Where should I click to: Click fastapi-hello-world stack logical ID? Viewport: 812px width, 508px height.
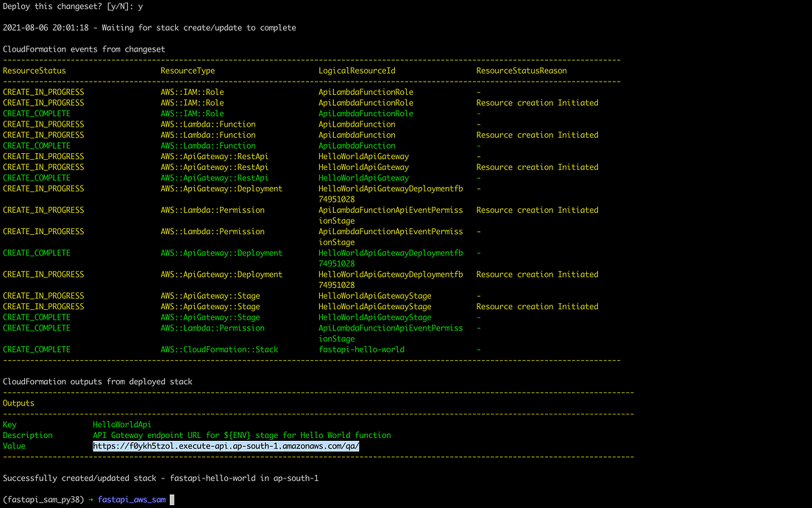(361, 350)
